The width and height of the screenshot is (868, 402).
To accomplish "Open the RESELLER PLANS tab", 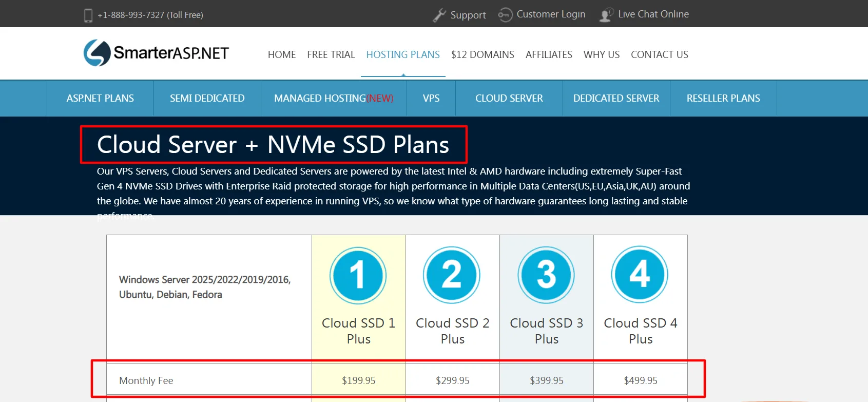I will [723, 98].
